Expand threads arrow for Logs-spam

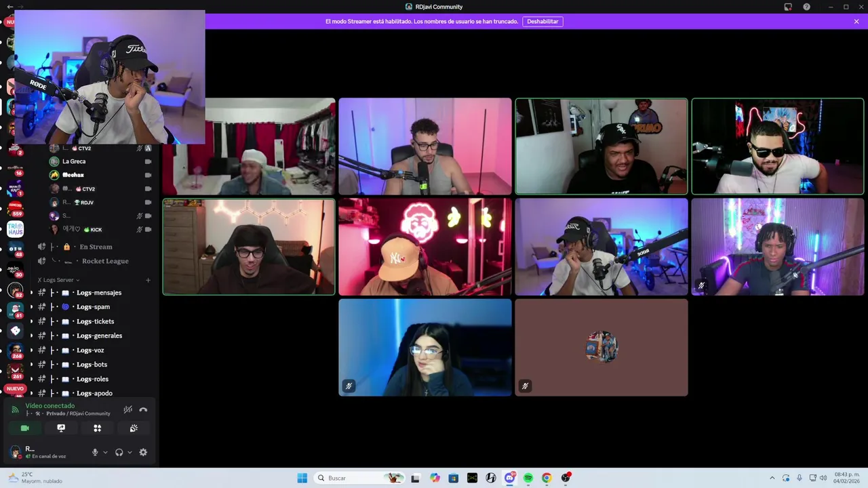point(31,307)
